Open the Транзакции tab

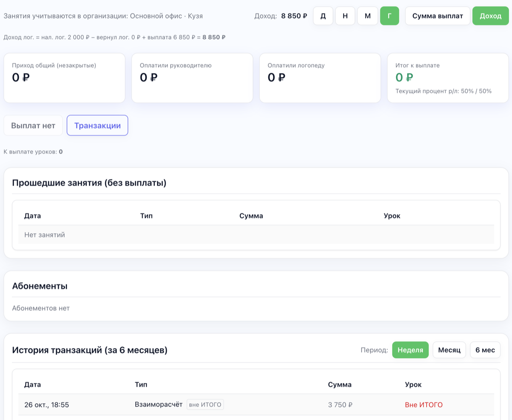tap(97, 125)
